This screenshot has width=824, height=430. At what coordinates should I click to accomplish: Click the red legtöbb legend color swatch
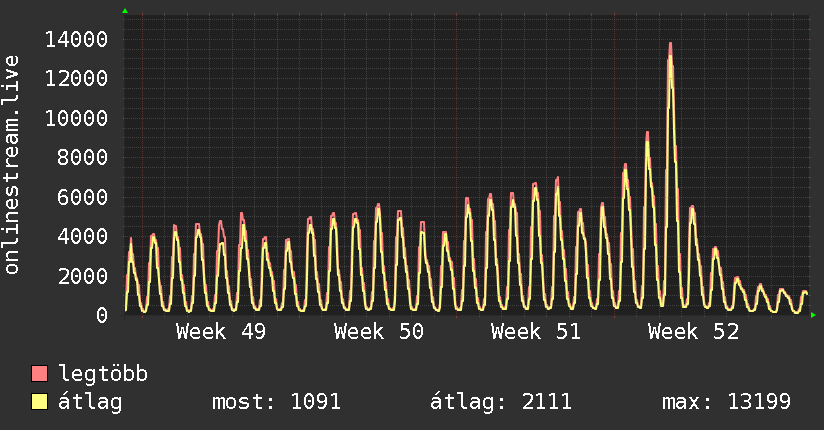click(x=40, y=374)
